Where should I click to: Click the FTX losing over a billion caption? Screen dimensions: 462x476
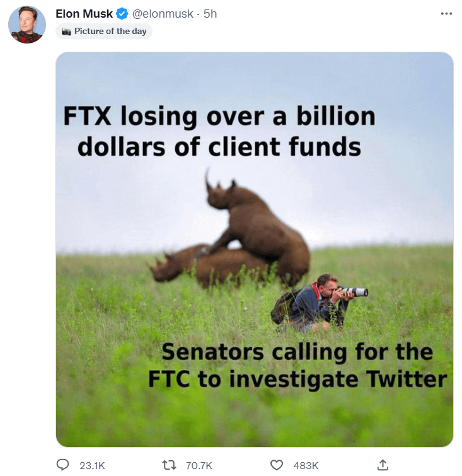(x=219, y=131)
